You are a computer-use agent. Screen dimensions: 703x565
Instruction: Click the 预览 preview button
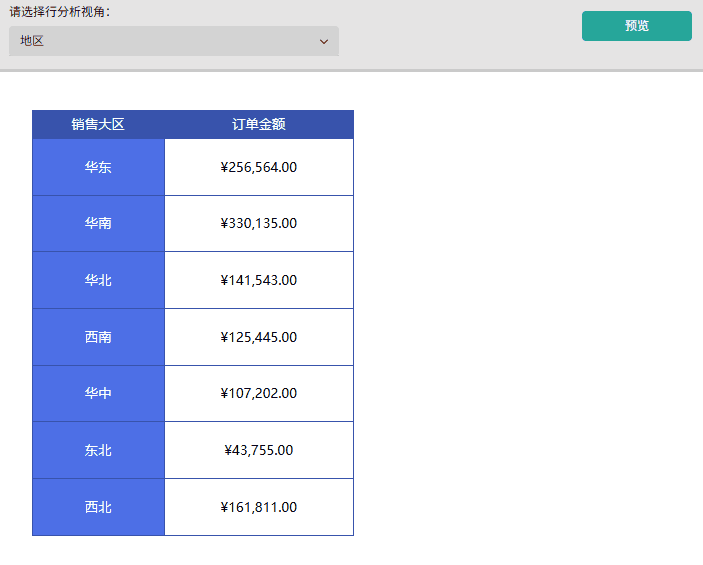[637, 26]
